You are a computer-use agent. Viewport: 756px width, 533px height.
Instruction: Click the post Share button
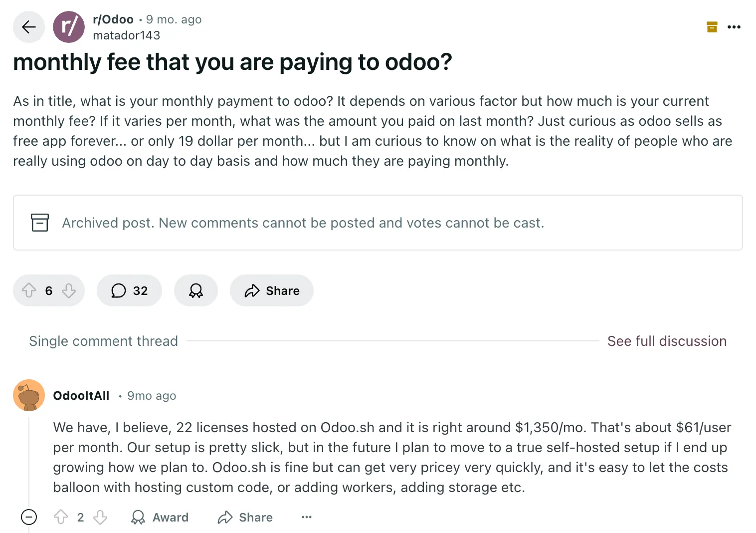click(x=271, y=290)
